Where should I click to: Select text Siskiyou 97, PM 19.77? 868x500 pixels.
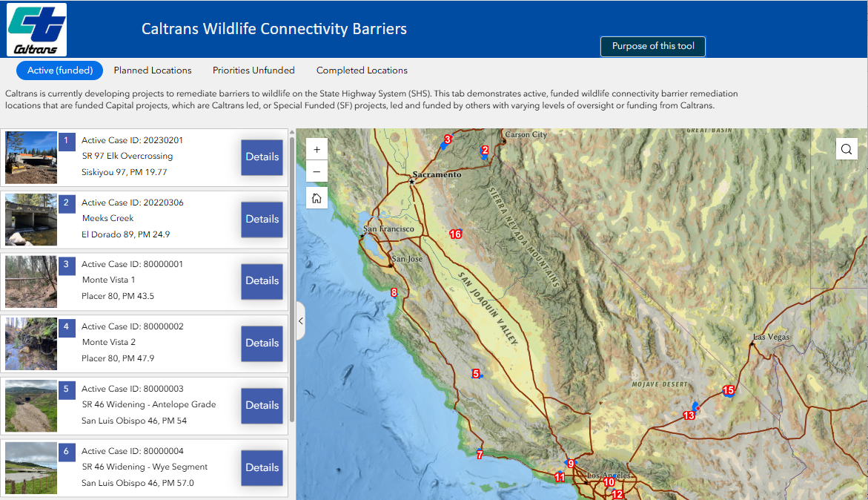tap(124, 172)
